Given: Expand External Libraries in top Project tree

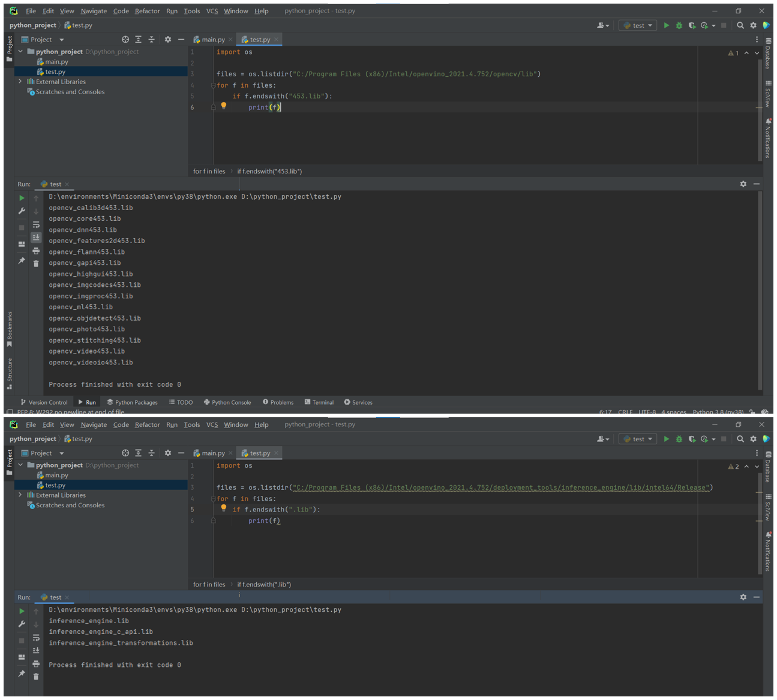Looking at the screenshot, I should pos(20,82).
